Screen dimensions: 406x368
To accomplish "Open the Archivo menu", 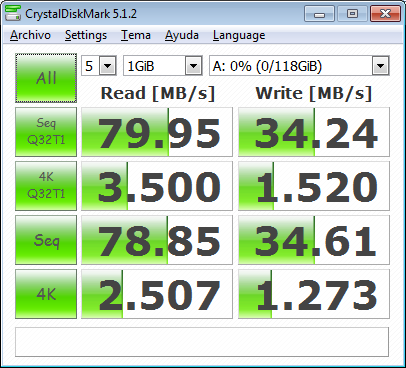I will point(30,35).
